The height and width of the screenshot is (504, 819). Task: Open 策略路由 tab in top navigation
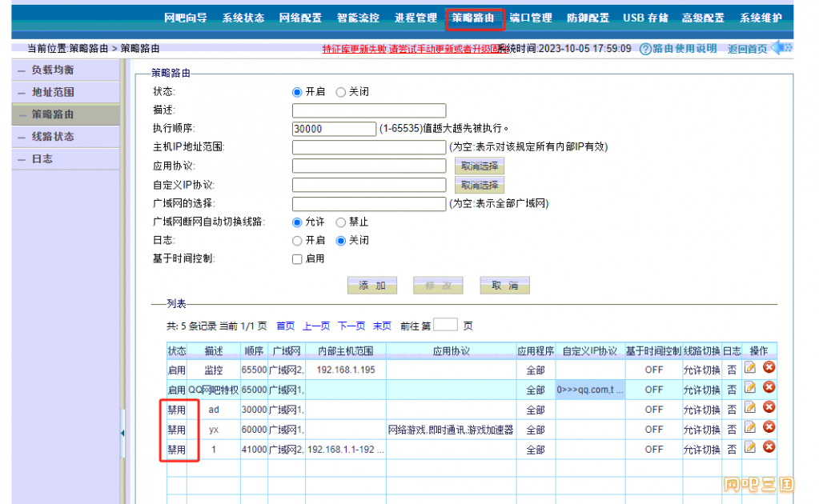pyautogui.click(x=475, y=18)
